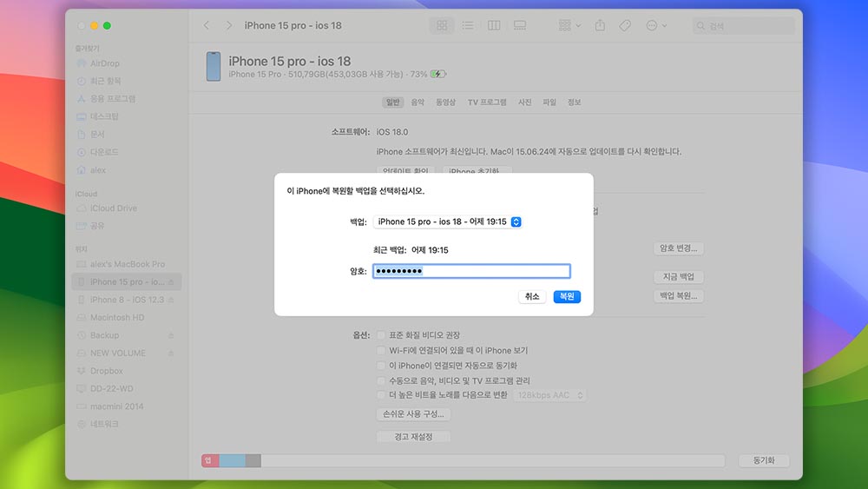Eject NEW VOLUME from the sidebar
The image size is (868, 489).
pyautogui.click(x=171, y=353)
